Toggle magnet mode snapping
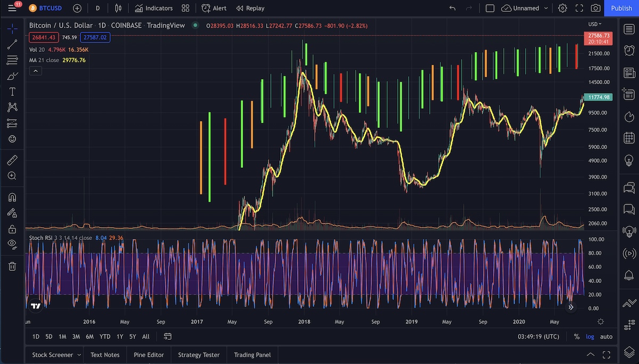 pos(12,197)
